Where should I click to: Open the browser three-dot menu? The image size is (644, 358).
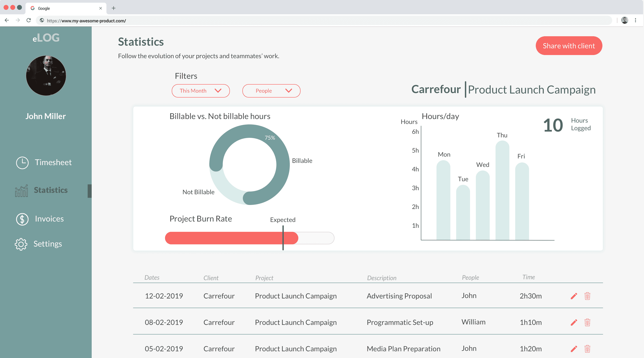point(635,20)
